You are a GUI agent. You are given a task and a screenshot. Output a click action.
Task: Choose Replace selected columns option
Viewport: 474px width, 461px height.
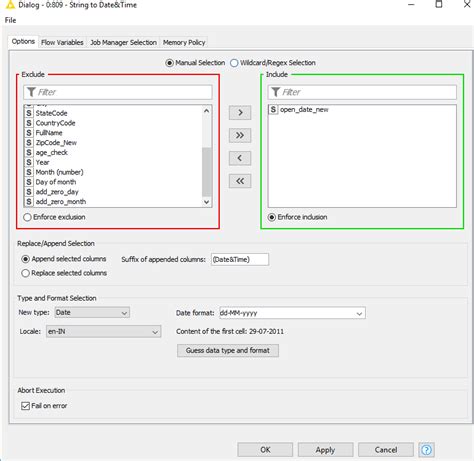click(25, 273)
